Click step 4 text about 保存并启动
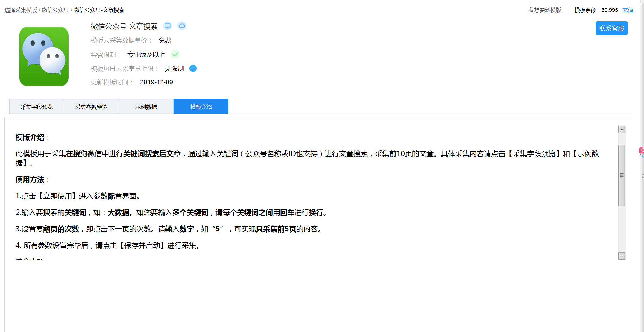Viewport: 644px width, 332px height. (108, 246)
